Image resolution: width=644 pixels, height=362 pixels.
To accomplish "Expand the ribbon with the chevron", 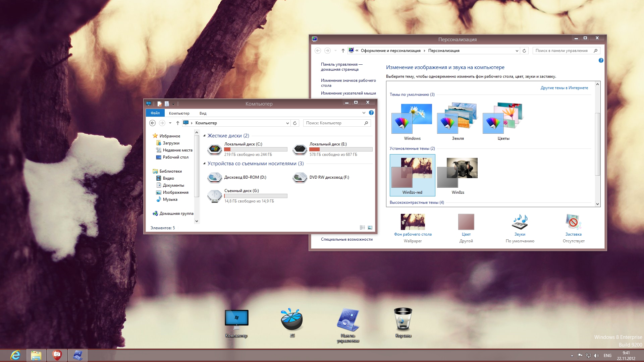I will point(364,113).
